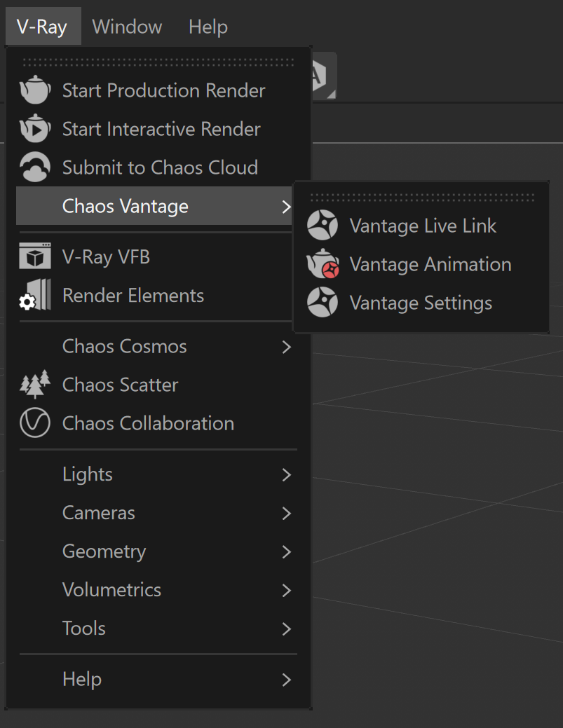Expand the Lights submenu arrow
The width and height of the screenshot is (563, 728).
(x=287, y=474)
